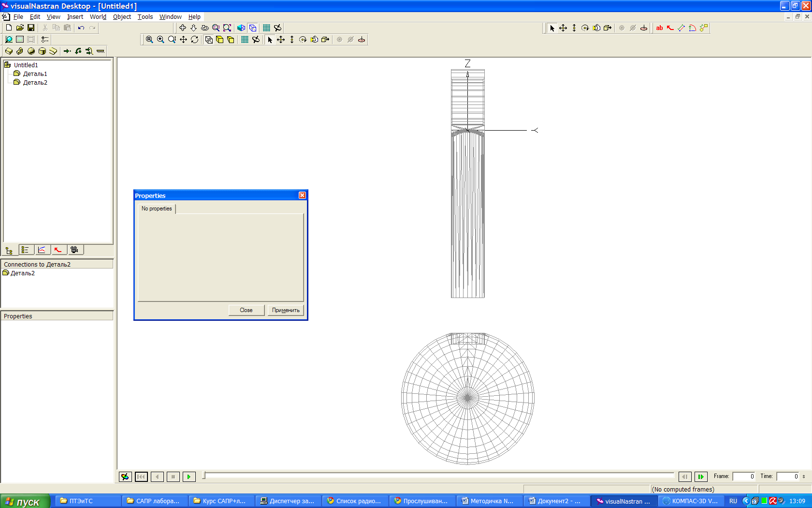Screen dimensions: 812x508
Task: Click the red 'ab' text annotation icon
Action: (x=659, y=28)
